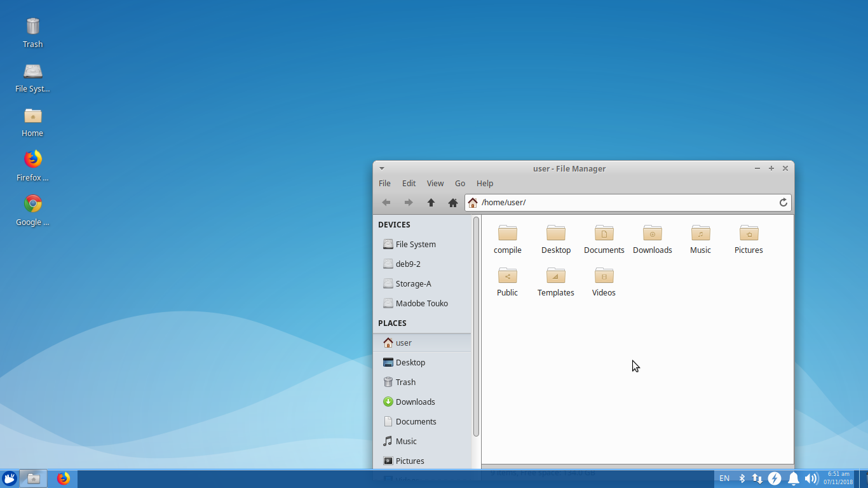Image resolution: width=868 pixels, height=488 pixels.
Task: Click the forward navigation arrow
Action: tap(409, 203)
